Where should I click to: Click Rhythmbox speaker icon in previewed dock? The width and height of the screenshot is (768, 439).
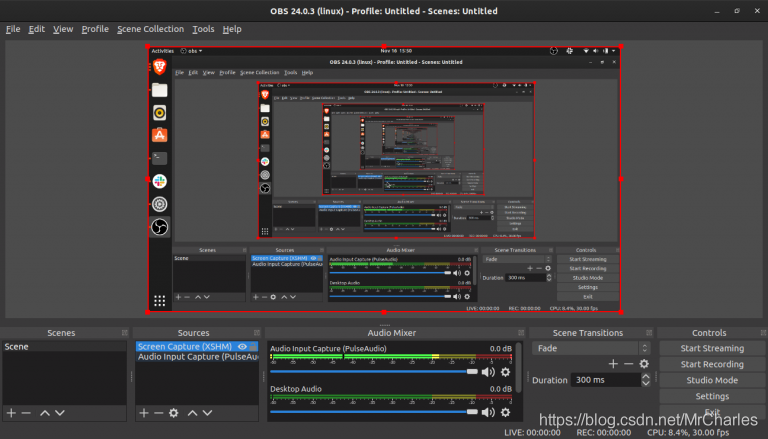pyautogui.click(x=159, y=113)
